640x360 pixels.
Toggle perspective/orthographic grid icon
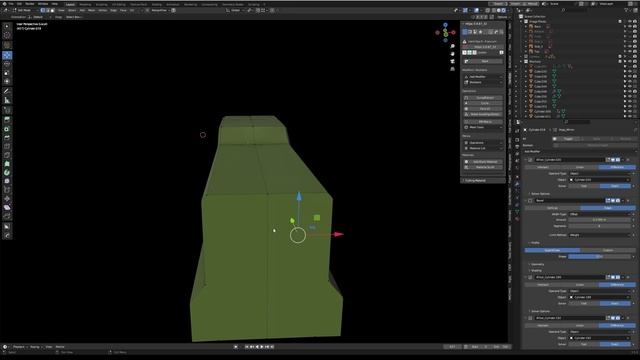tap(452, 69)
